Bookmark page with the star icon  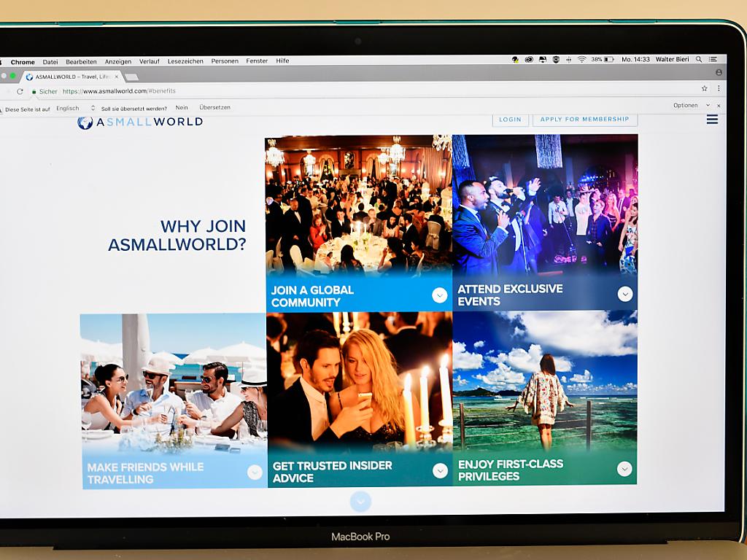[704, 88]
